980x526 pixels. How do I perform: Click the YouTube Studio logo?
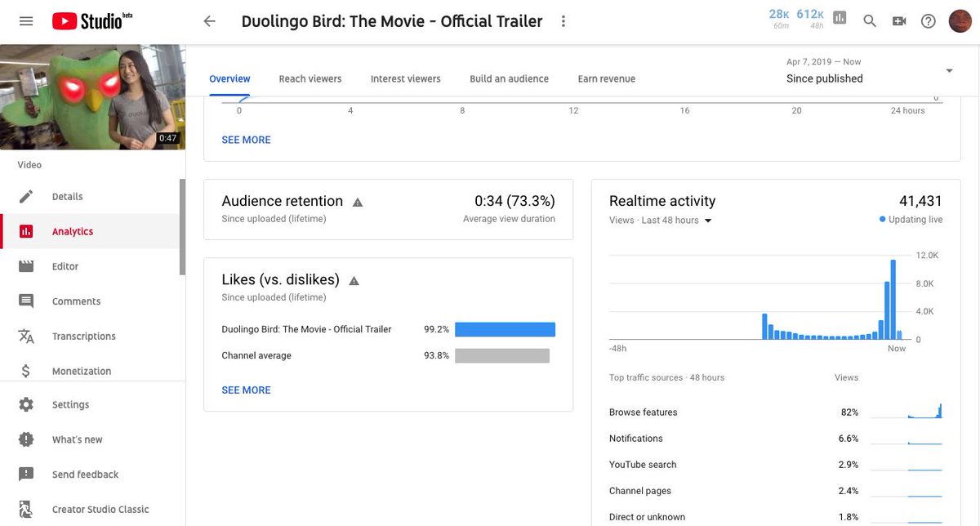point(91,21)
